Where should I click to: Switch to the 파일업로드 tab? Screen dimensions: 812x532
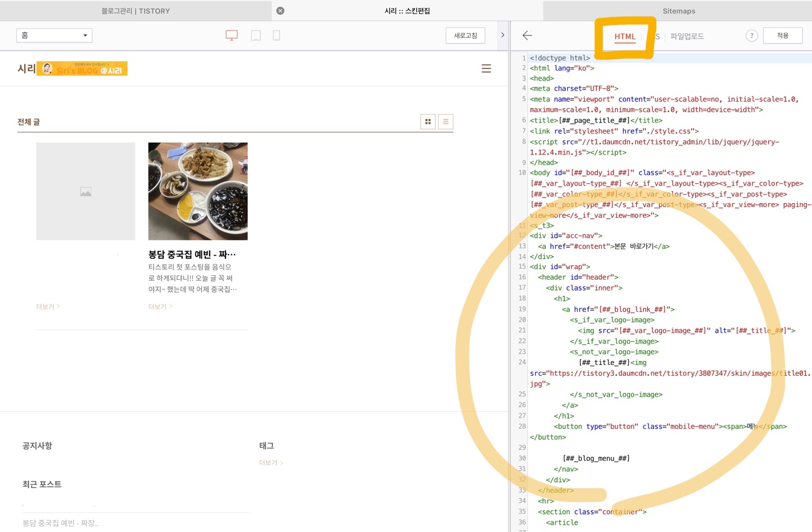click(x=687, y=36)
